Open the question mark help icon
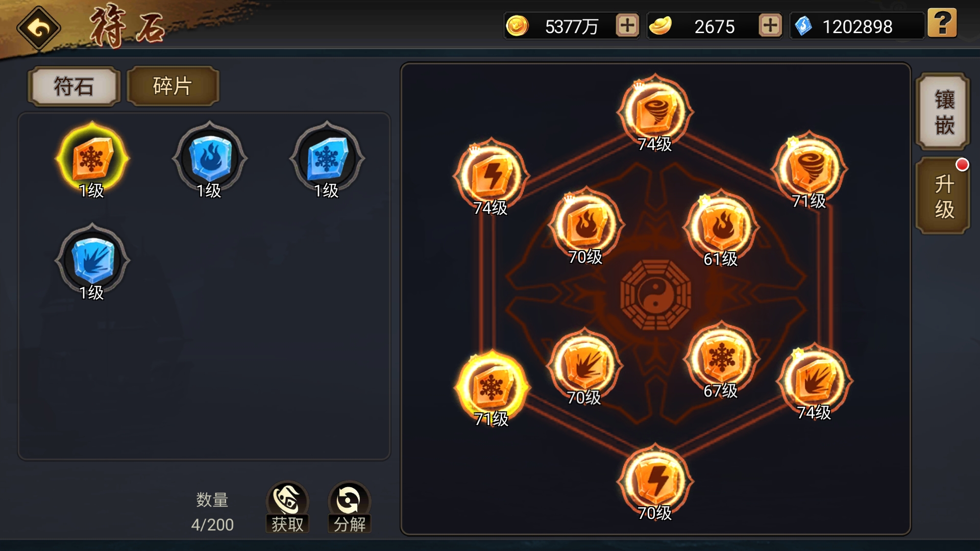 [x=942, y=23]
